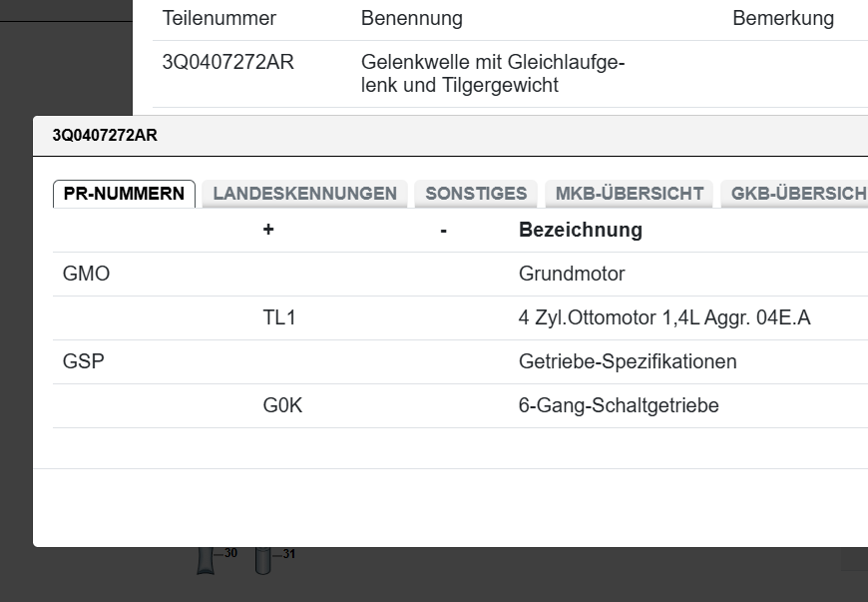Click the part thumbnail labeled 30

coord(207,564)
